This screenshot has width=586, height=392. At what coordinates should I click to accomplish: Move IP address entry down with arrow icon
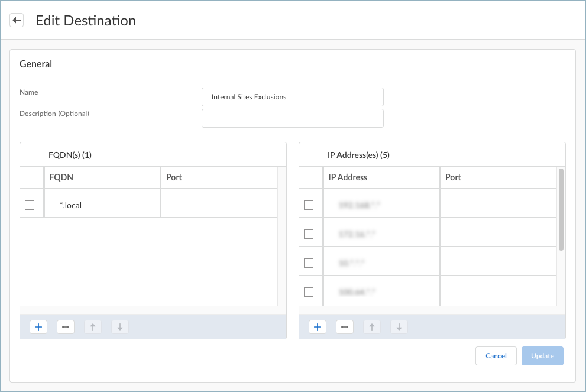pos(399,327)
